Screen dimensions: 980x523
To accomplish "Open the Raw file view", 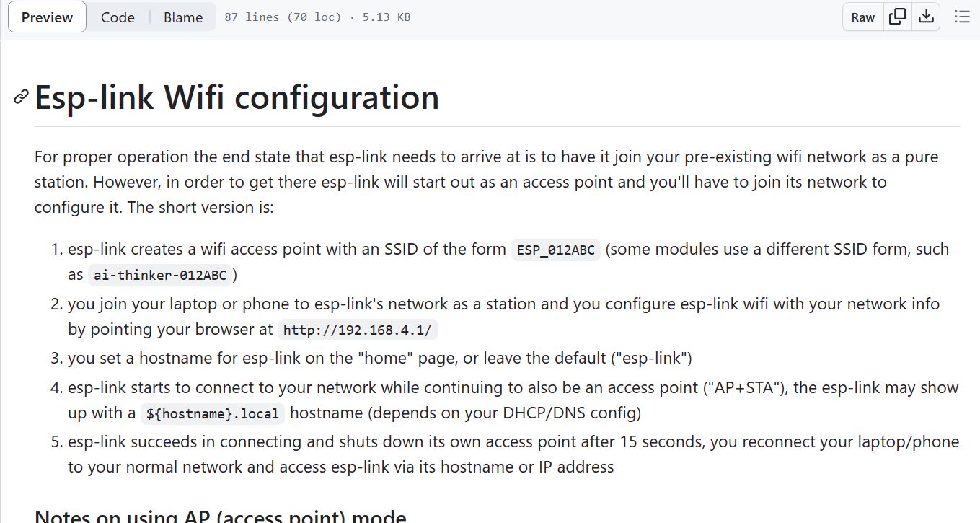I will [x=862, y=17].
